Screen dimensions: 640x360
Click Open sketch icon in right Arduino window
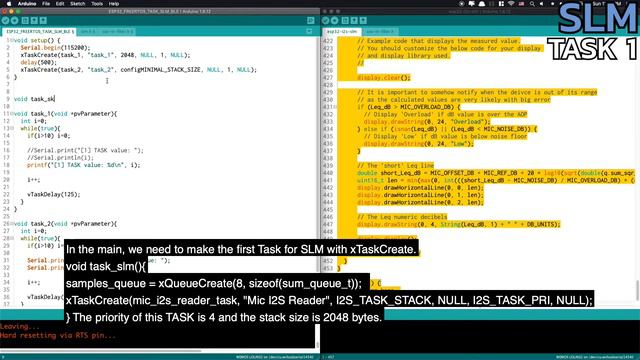coord(354,20)
